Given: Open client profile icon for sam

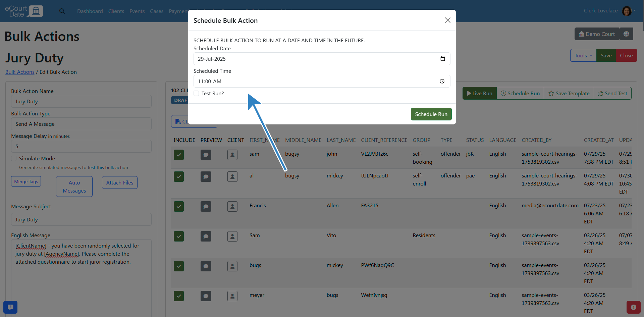Looking at the screenshot, I should [232, 155].
